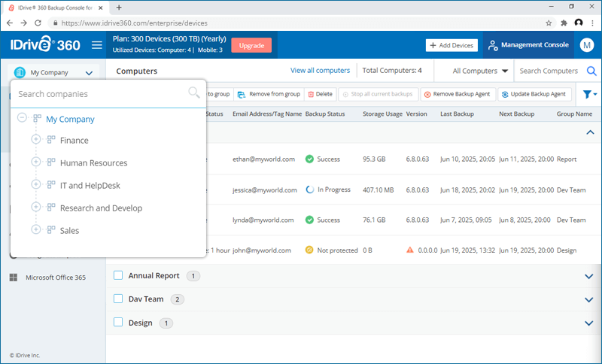Click the Storage Usage column header
Image resolution: width=602 pixels, height=364 pixels.
coord(382,114)
